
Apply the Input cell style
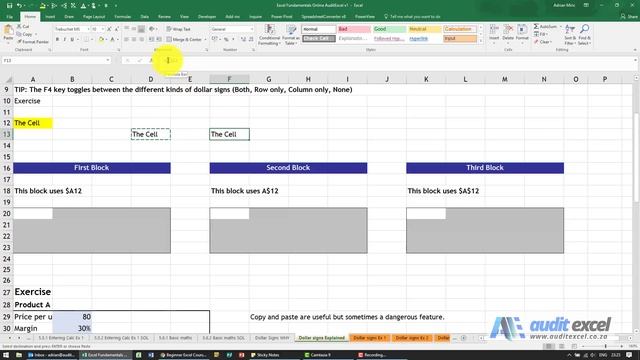click(460, 38)
